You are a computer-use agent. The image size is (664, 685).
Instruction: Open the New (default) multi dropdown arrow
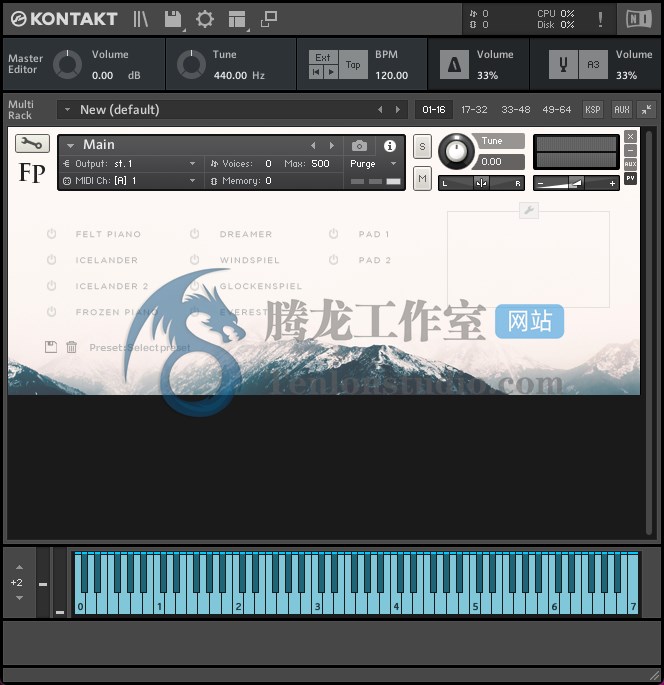67,110
